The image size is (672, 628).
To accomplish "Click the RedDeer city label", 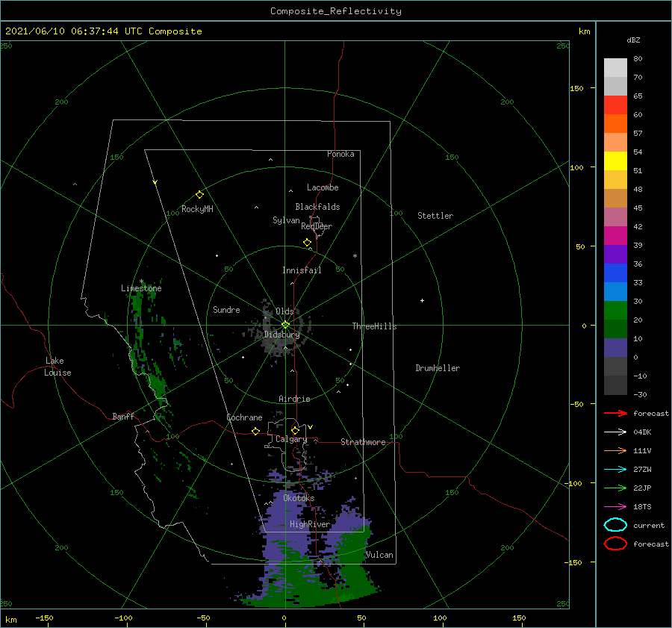I will coord(317,226).
